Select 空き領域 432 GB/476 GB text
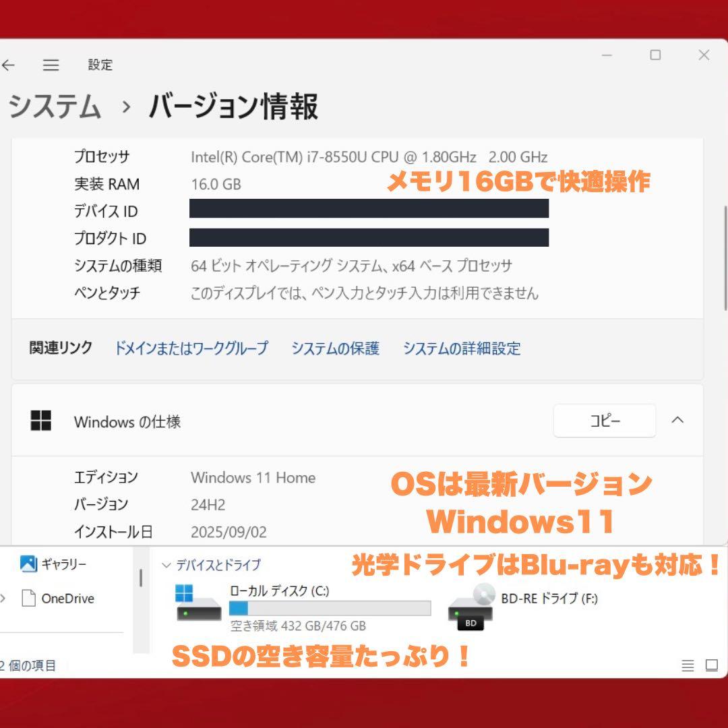The height and width of the screenshot is (728, 728). pyautogui.click(x=298, y=626)
